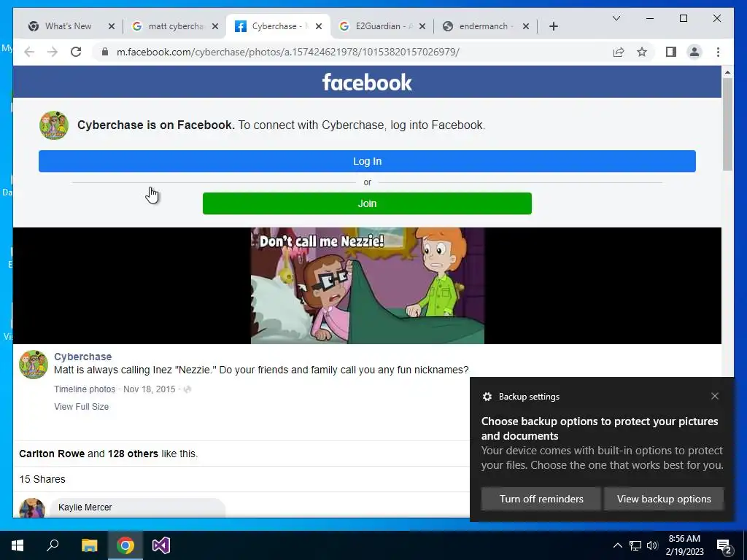Image resolution: width=747 pixels, height=560 pixels.
Task: Go back using the browser back arrow
Action: [29, 52]
